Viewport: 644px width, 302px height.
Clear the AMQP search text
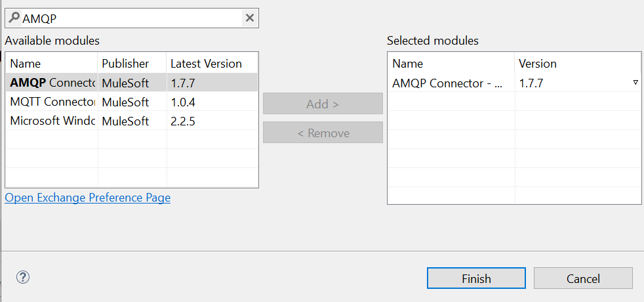249,18
